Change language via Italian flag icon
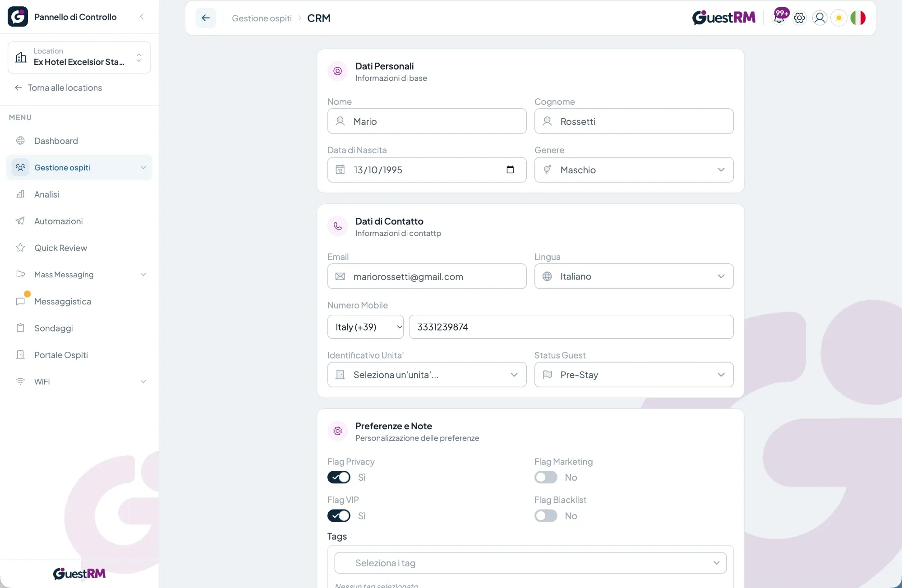This screenshot has width=902, height=588. pyautogui.click(x=858, y=18)
